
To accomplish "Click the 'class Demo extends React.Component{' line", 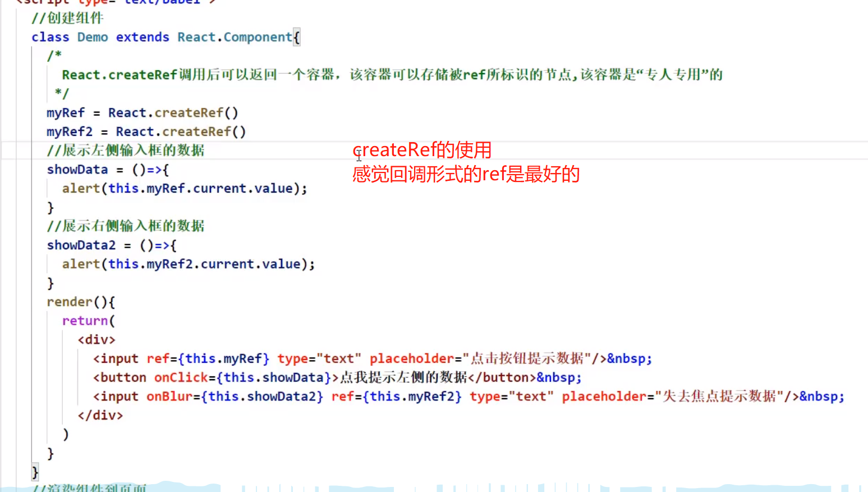I will point(166,38).
